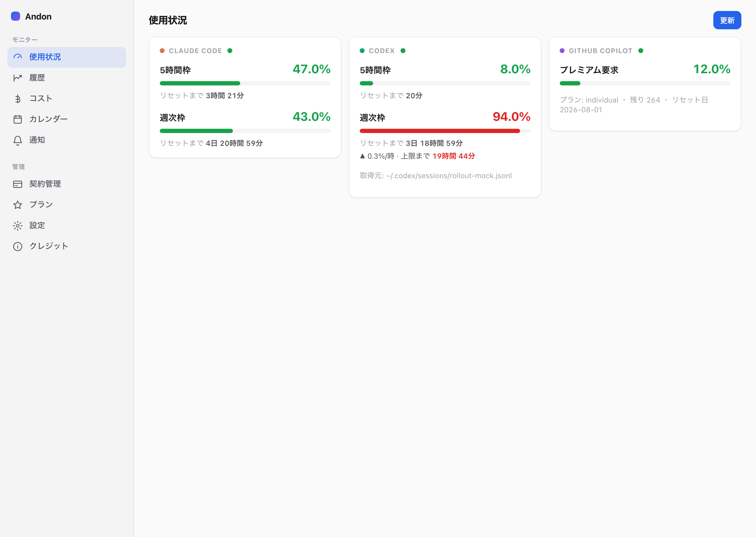Click Codex 5時間枠 progress bar
Image resolution: width=756 pixels, height=537 pixels.
(x=445, y=83)
